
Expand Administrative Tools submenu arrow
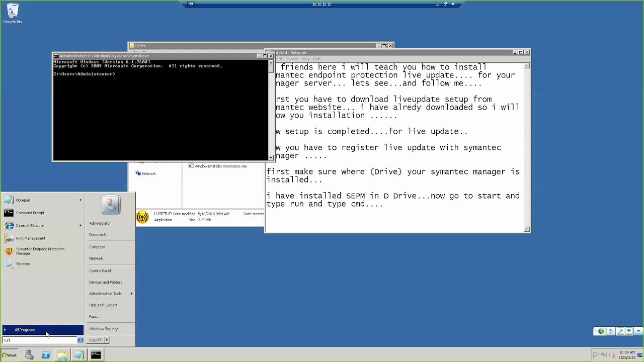pyautogui.click(x=132, y=294)
